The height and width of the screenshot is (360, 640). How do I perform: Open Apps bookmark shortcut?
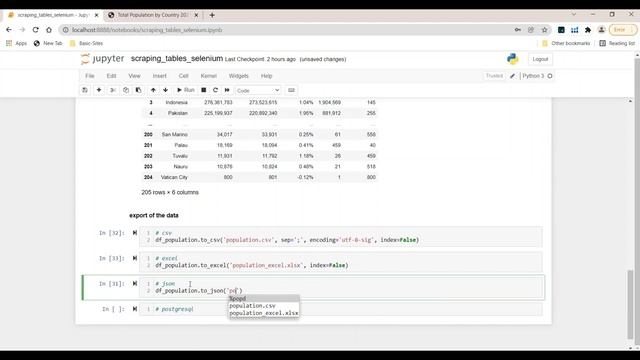pos(16,43)
